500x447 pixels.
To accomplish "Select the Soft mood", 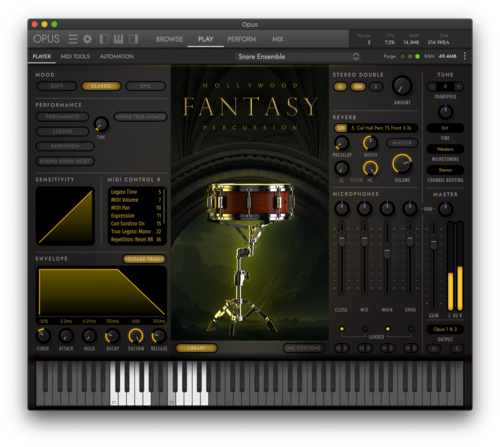I will (x=57, y=86).
